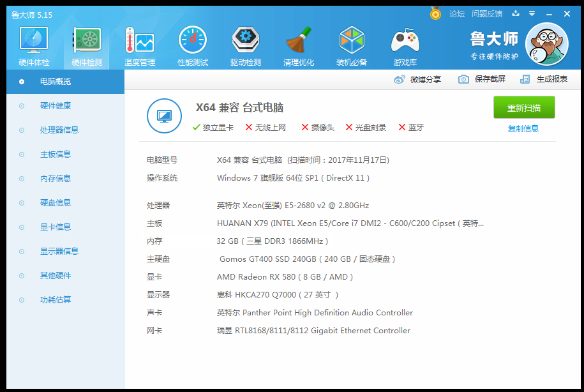
Task: Open 清理优化 cleanup broom icon
Action: pyautogui.click(x=299, y=46)
